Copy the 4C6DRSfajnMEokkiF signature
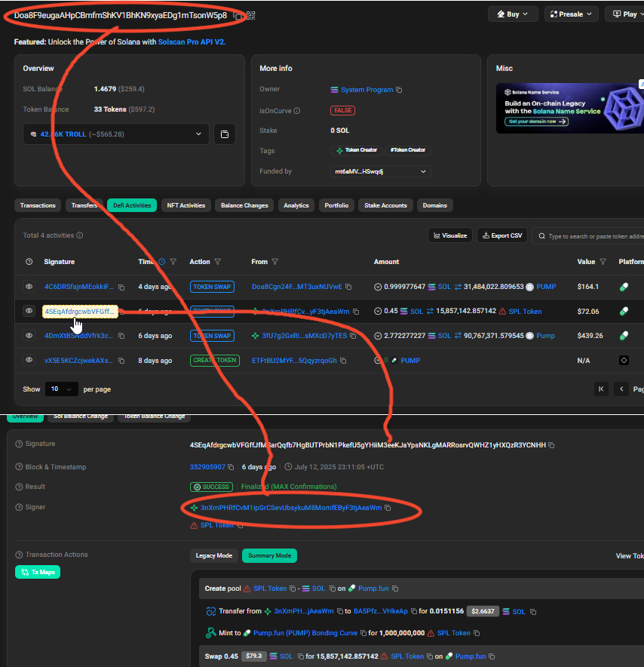The height and width of the screenshot is (667, 644). tap(121, 287)
